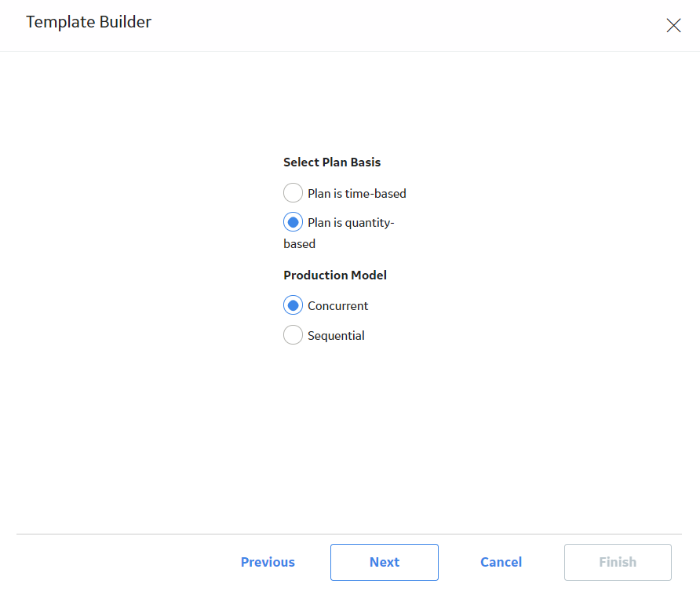The image size is (700, 591).
Task: Click the footer divider line above buttons
Action: [349, 534]
